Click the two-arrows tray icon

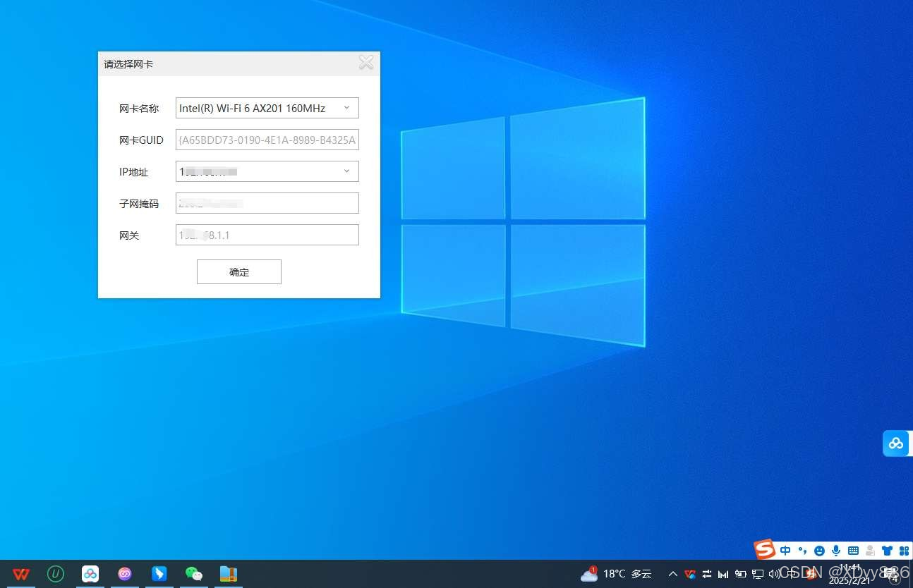click(706, 574)
